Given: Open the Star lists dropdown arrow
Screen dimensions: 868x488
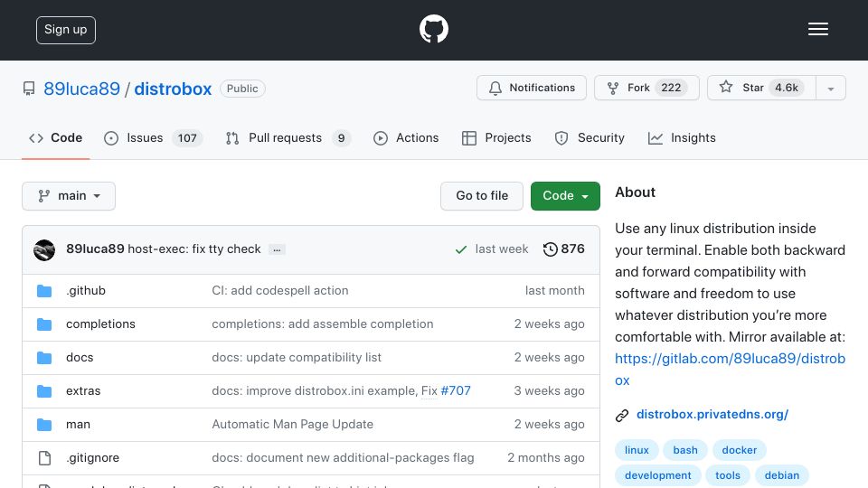Looking at the screenshot, I should coord(830,88).
